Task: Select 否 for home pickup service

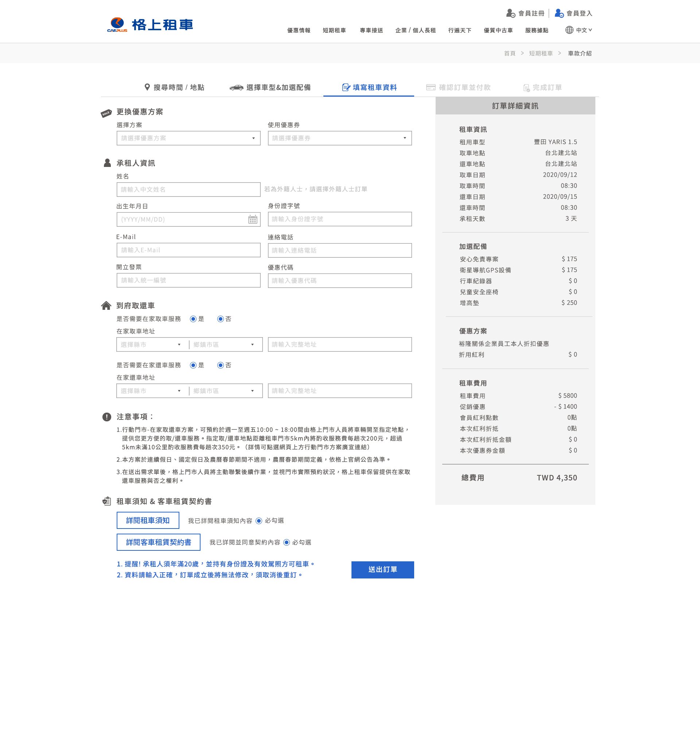Action: 221,319
